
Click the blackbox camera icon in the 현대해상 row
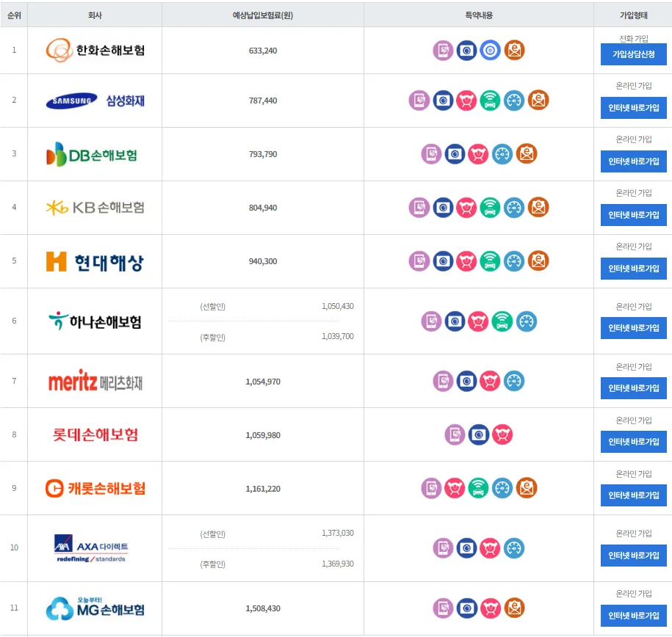point(443,261)
